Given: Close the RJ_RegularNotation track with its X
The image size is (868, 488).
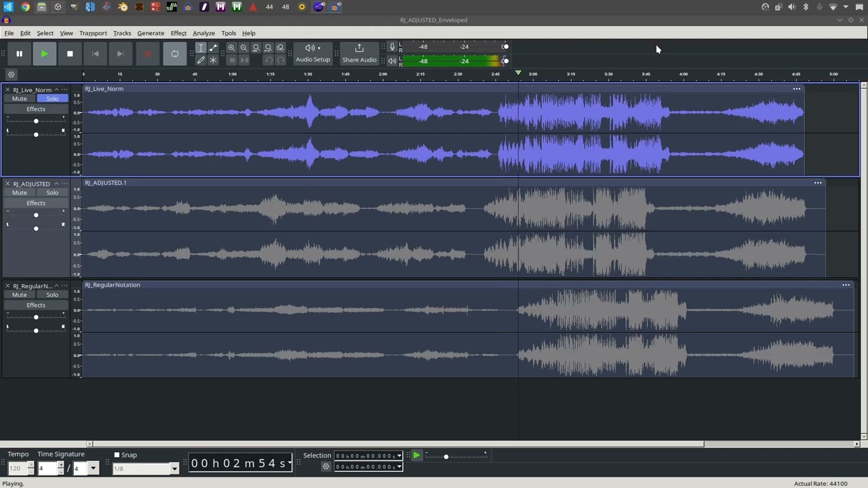Looking at the screenshot, I should 7,286.
